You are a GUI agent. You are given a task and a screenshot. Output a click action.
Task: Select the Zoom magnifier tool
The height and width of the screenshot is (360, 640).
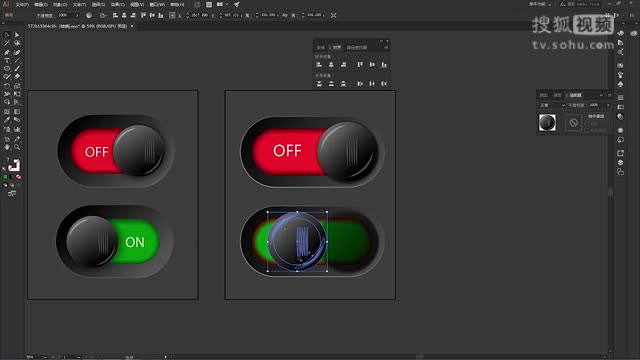pyautogui.click(x=17, y=147)
